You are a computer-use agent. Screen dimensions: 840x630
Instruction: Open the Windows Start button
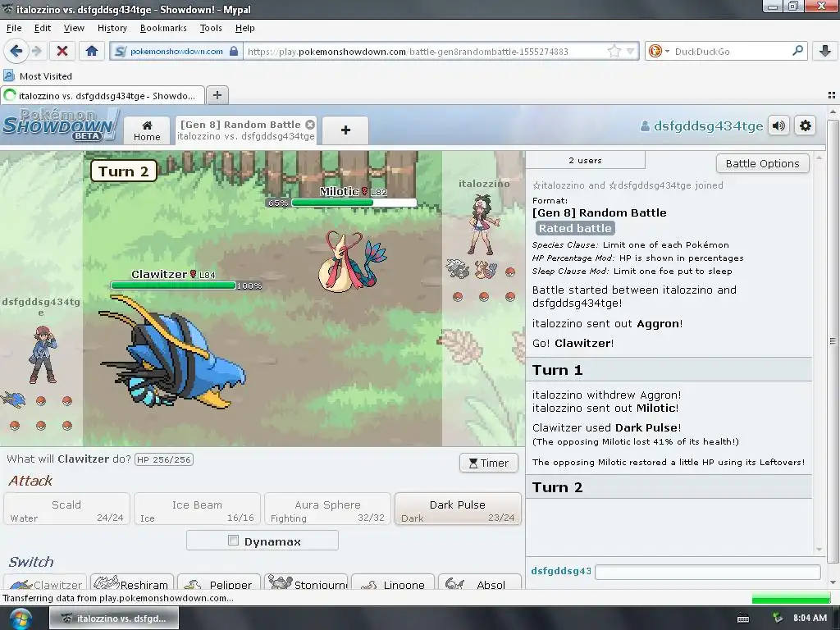(x=21, y=619)
